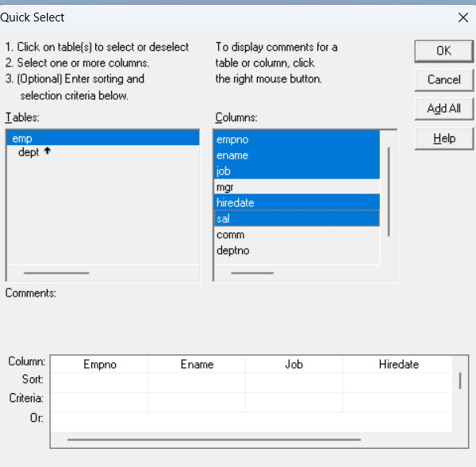This screenshot has width=476, height=467.
Task: Deselect the hiredate column
Action: coord(297,202)
